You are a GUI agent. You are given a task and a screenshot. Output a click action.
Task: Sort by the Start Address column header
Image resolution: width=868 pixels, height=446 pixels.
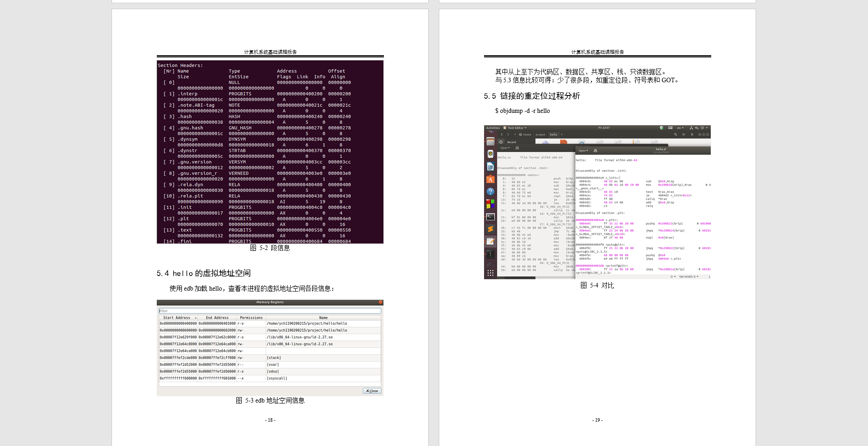click(x=178, y=318)
